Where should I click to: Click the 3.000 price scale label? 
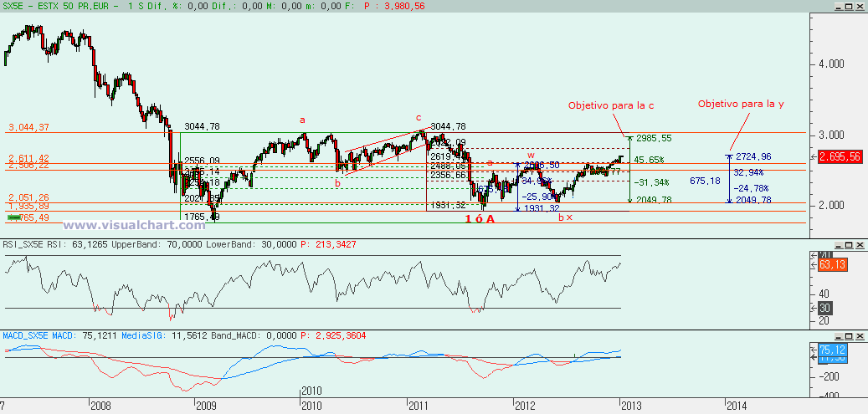(x=832, y=135)
